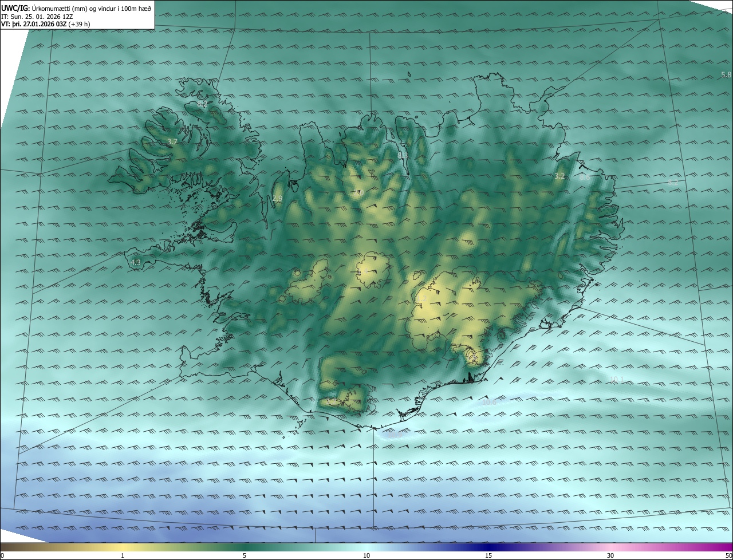Viewport: 733px width, 560px height.
Task: Click the valid time line 'VT: þri. 27.01.2026 03Z (+39 h)'
Action: pyautogui.click(x=46, y=24)
